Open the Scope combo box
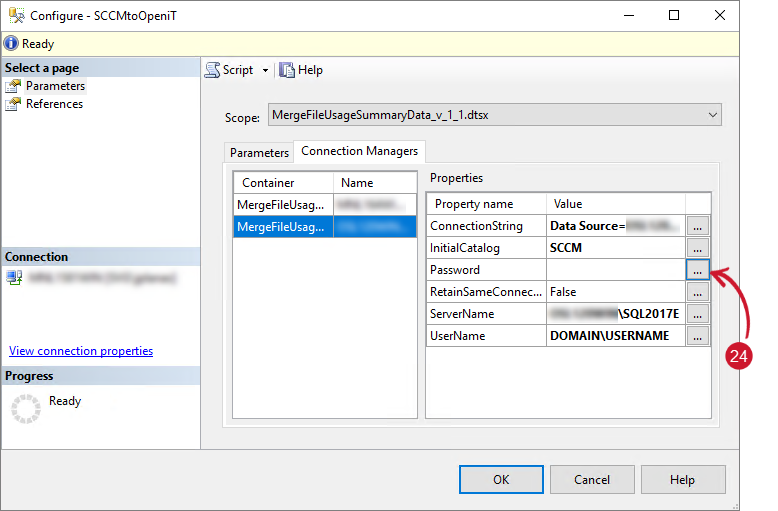 pos(495,115)
